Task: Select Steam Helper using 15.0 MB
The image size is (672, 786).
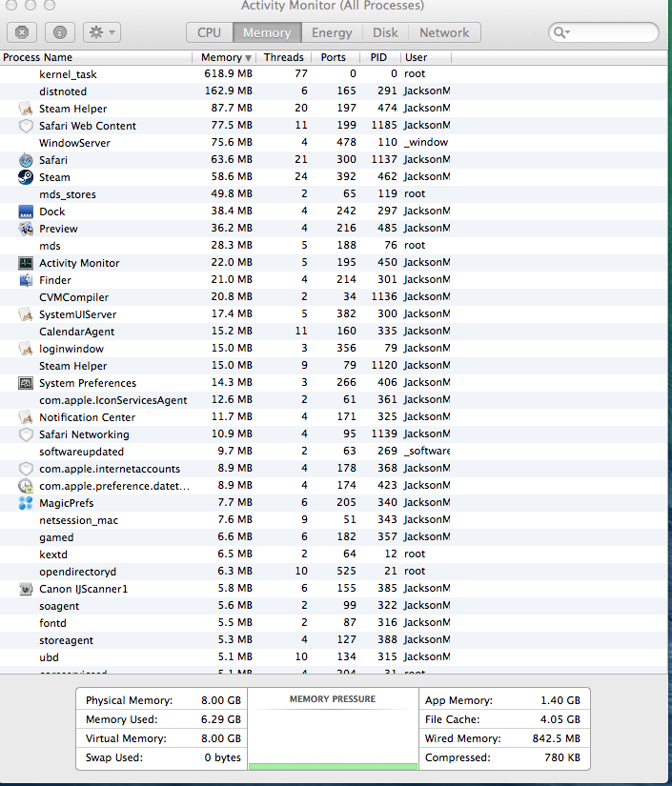Action: pyautogui.click(x=336, y=366)
